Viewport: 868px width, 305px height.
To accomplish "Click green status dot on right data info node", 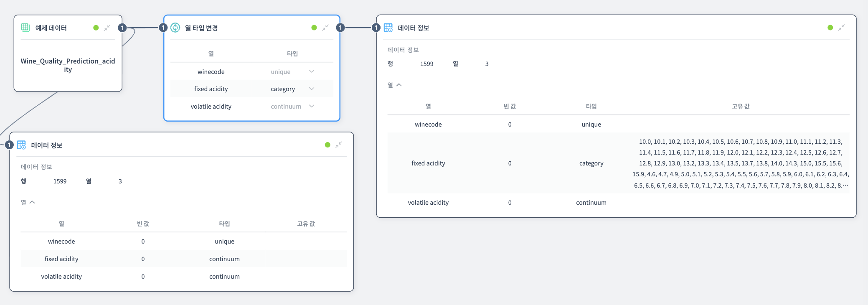I will pyautogui.click(x=830, y=28).
